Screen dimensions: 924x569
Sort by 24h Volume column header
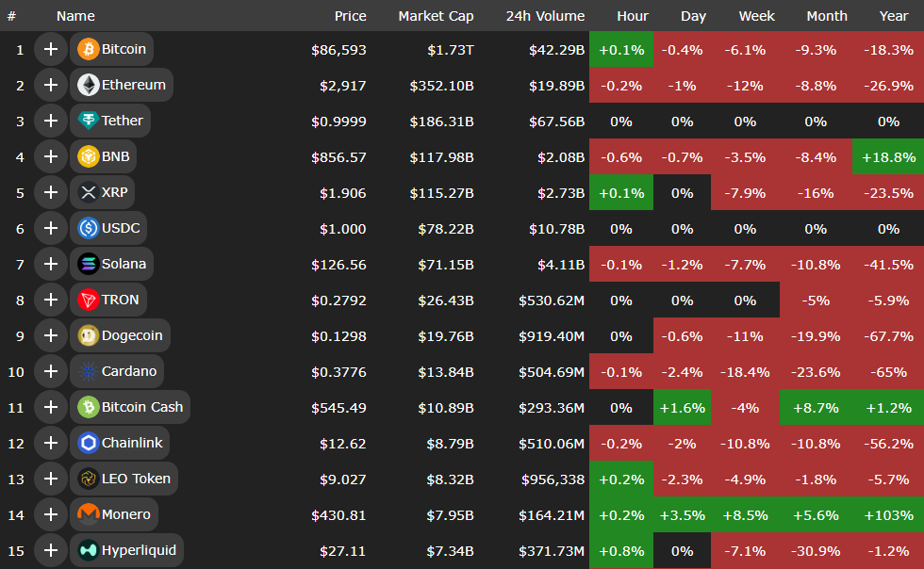(545, 16)
